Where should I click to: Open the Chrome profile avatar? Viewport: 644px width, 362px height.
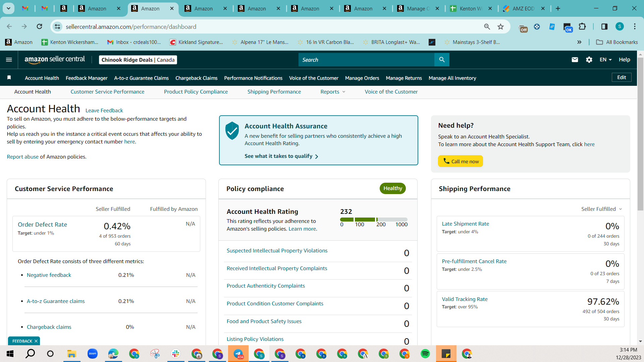point(620,26)
